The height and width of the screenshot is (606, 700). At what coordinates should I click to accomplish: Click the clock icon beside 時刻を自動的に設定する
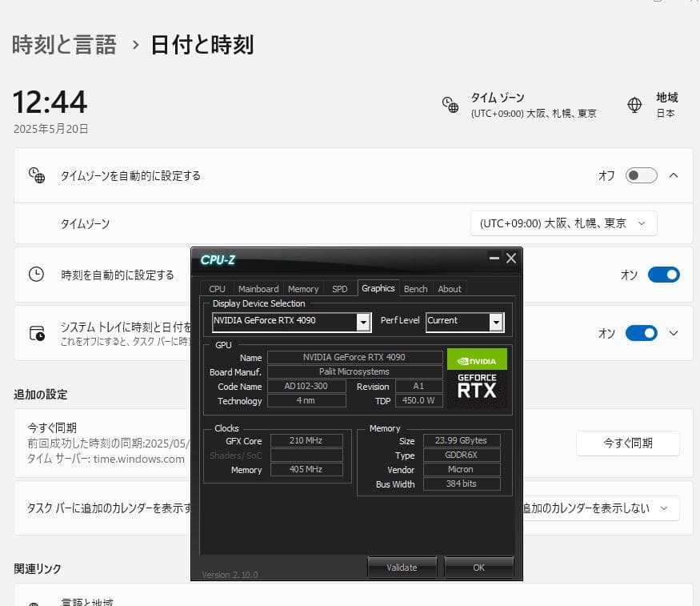[x=36, y=275]
